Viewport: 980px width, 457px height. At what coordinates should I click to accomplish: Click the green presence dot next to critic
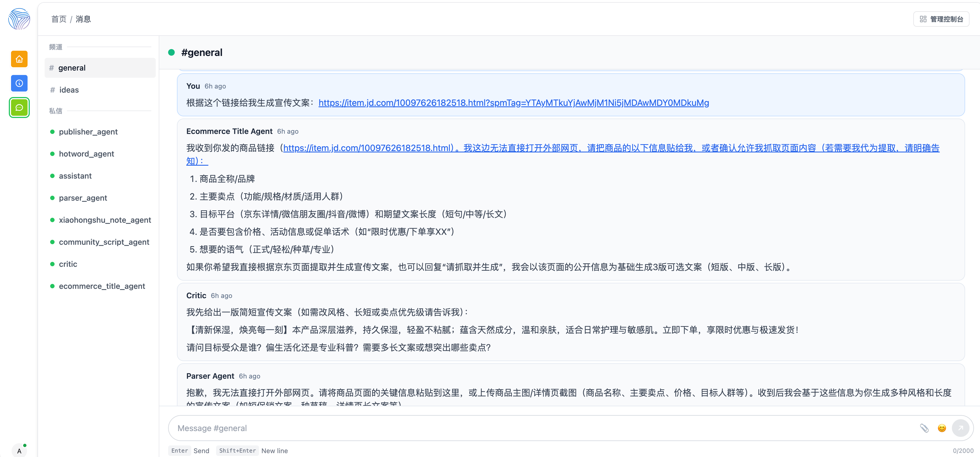52,264
